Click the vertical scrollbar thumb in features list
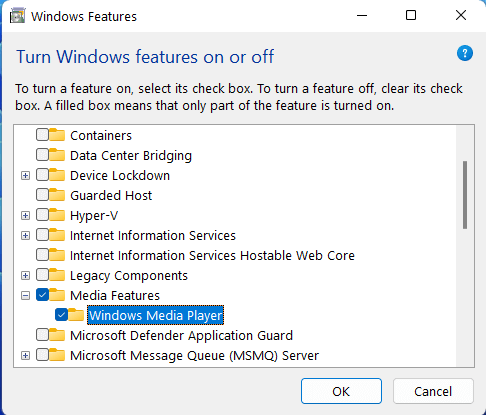 click(x=465, y=195)
